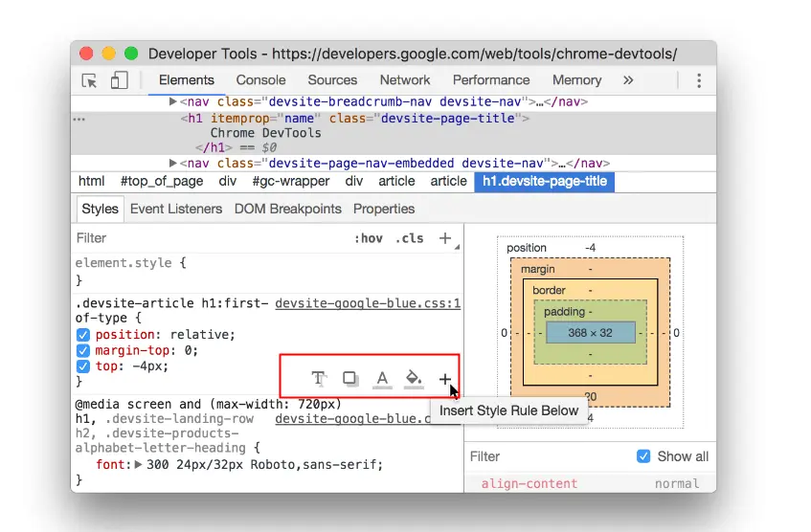
Task: Click the text-shadow editor icon
Action: [319, 379]
